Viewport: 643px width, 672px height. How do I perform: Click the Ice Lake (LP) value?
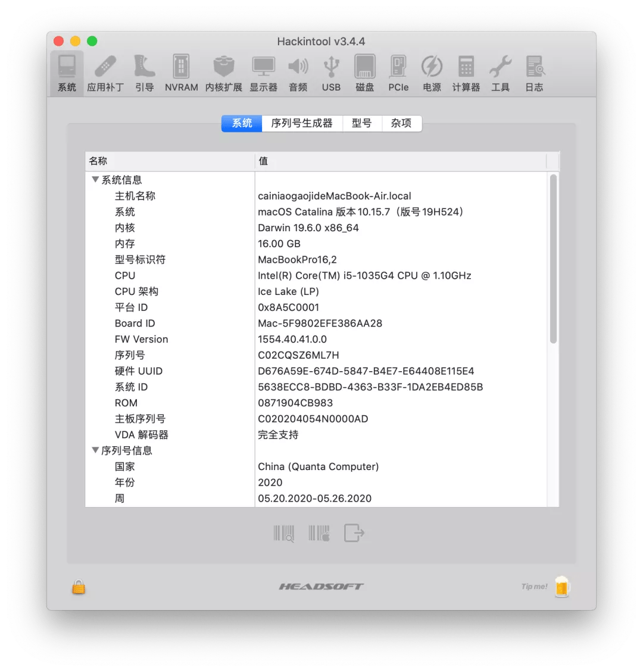point(288,291)
